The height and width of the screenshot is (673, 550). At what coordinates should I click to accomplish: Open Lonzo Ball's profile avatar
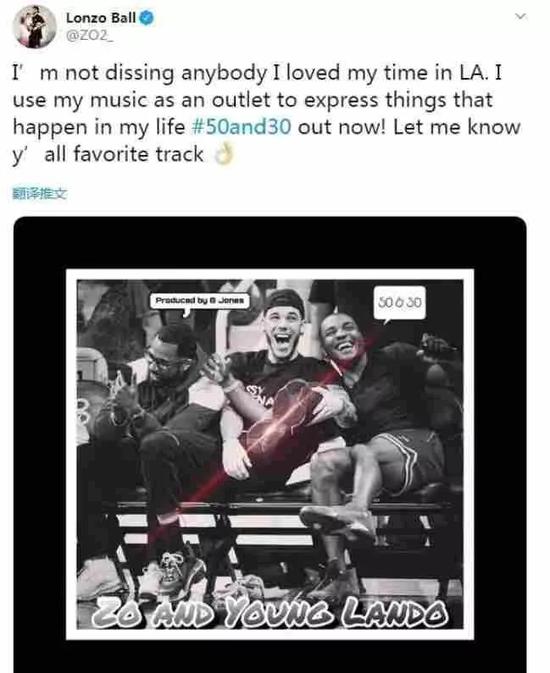coord(35,27)
